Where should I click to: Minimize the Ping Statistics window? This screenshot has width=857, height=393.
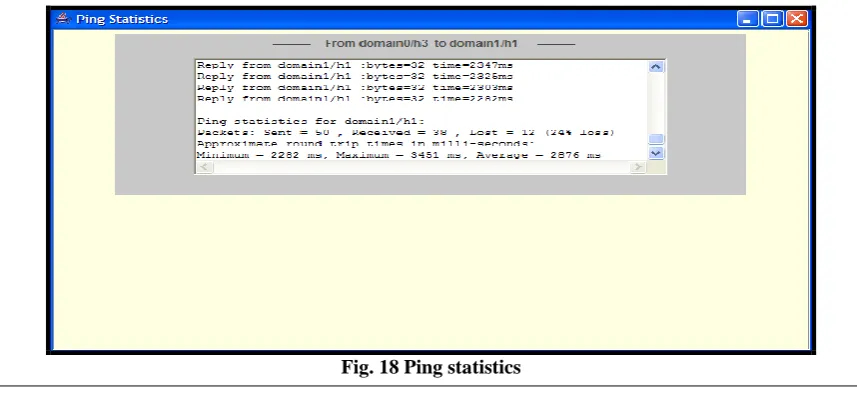[x=747, y=19]
